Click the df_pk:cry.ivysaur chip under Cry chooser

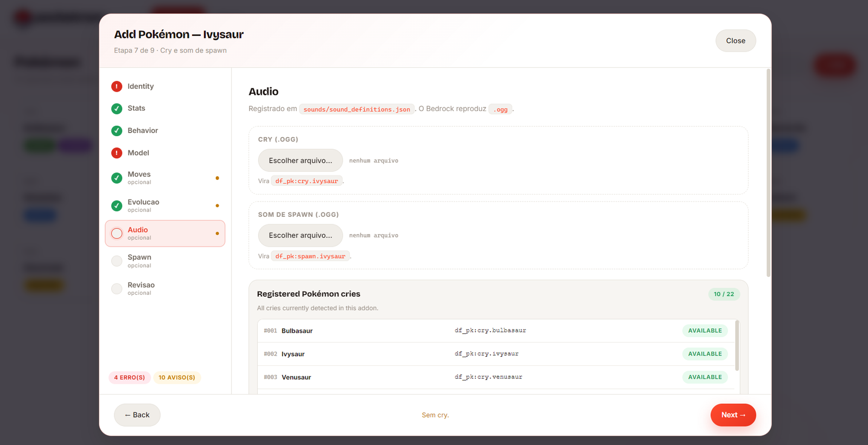[307, 181]
